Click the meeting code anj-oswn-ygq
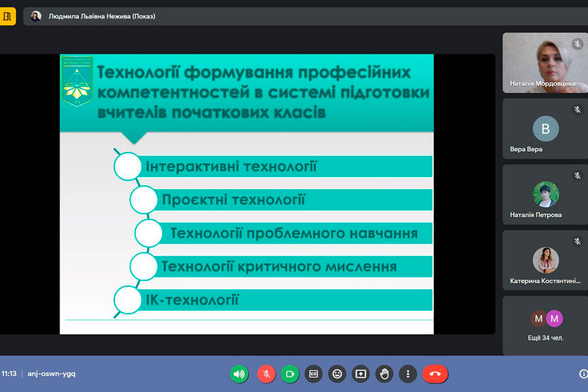Image resolution: width=588 pixels, height=392 pixels. pyautogui.click(x=52, y=374)
